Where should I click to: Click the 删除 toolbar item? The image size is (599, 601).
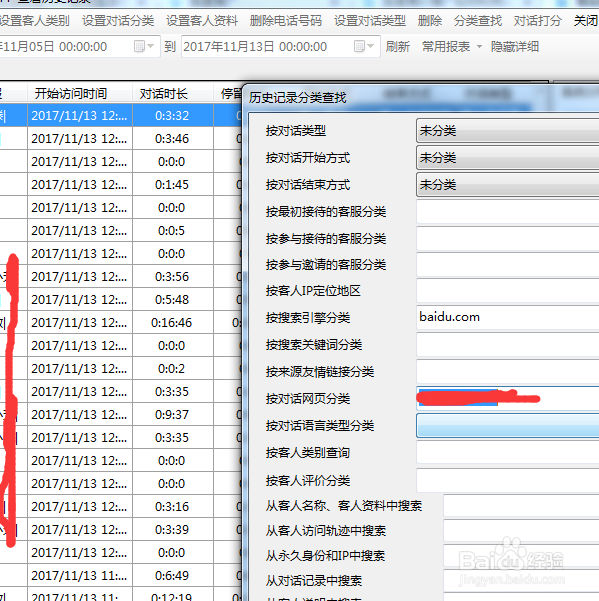coord(430,21)
